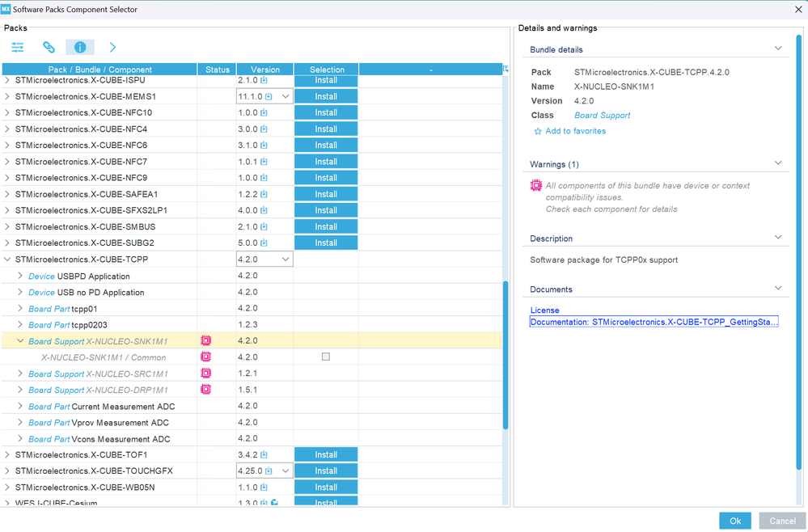Click the Details panel vertical scrollbar

coord(799,252)
